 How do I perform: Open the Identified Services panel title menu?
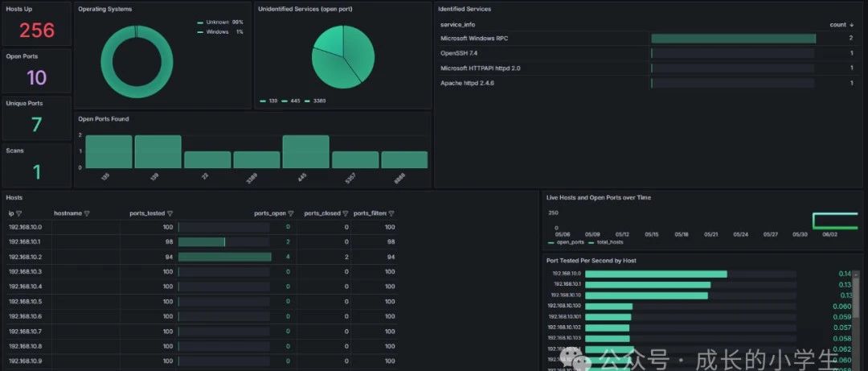pyautogui.click(x=465, y=10)
